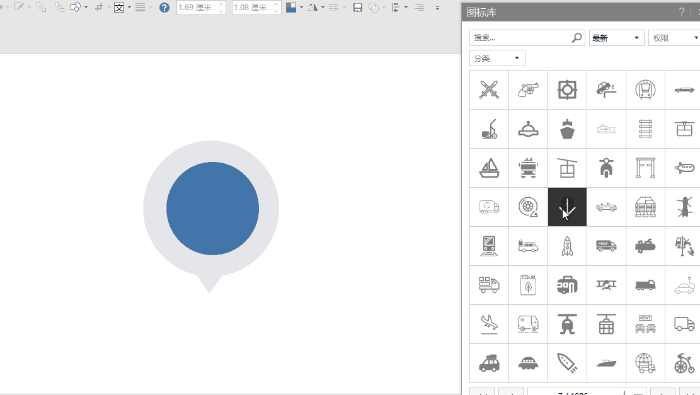Choose the railway tracks icon
This screenshot has width=700, height=395.
(x=646, y=129)
